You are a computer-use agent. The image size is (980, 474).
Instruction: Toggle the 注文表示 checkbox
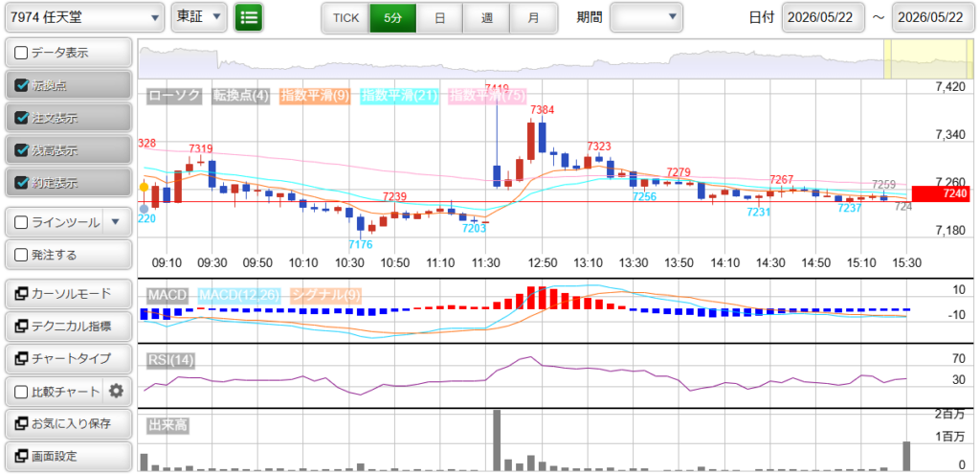21,118
